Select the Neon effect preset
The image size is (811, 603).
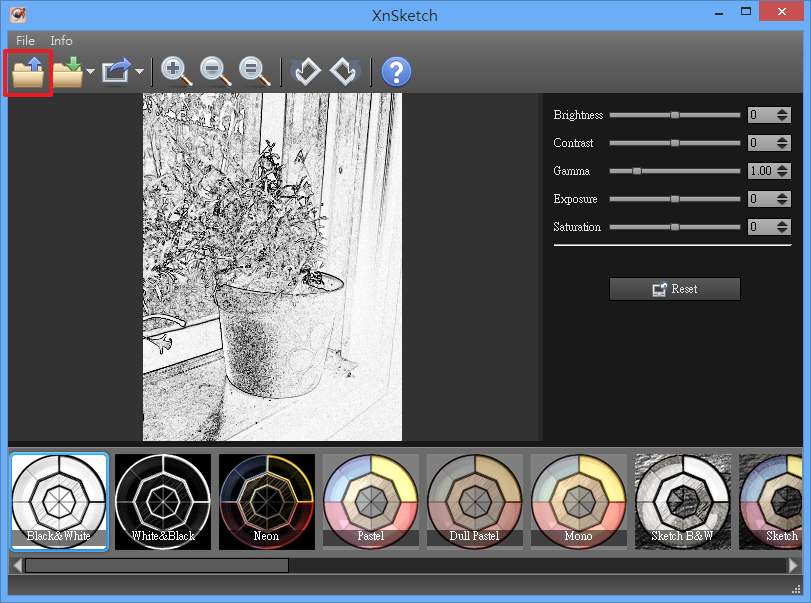point(267,501)
